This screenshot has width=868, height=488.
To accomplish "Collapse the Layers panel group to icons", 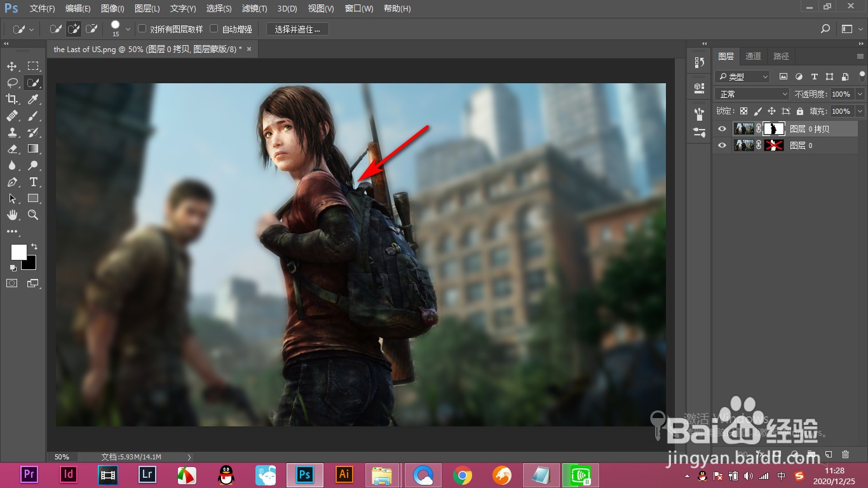I will point(860,44).
